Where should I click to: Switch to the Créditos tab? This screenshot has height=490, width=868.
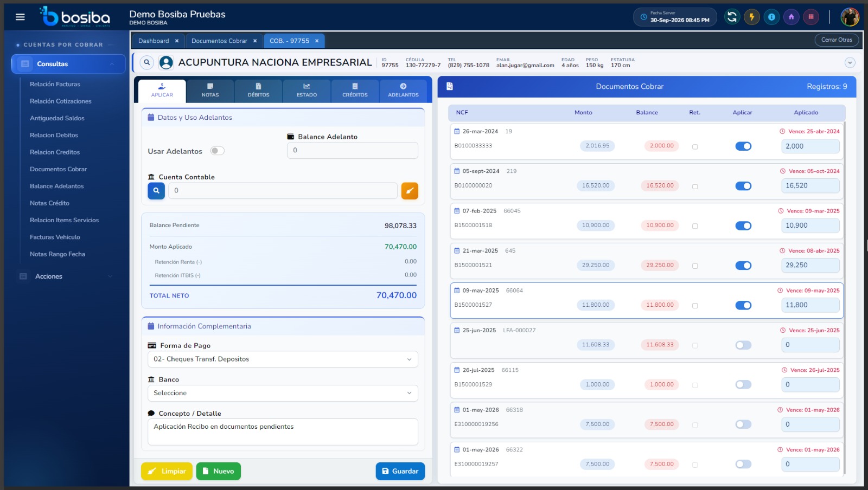coord(355,91)
